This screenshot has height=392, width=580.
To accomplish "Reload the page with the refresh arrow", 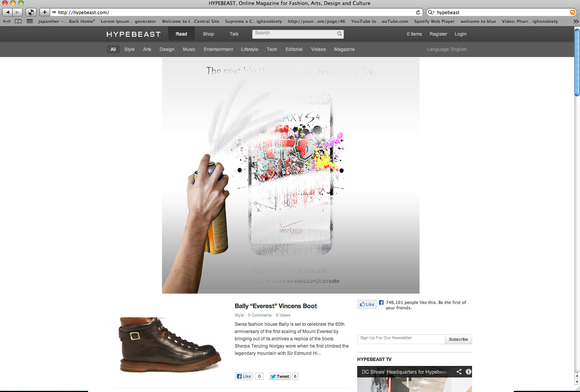I will (418, 12).
